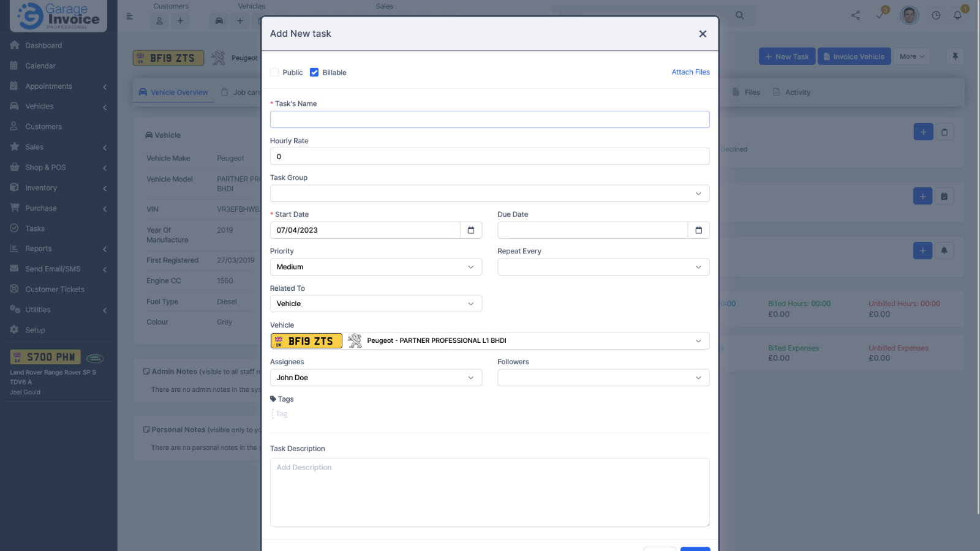Open the Followers dropdown
The image size is (980, 551).
coord(603,377)
